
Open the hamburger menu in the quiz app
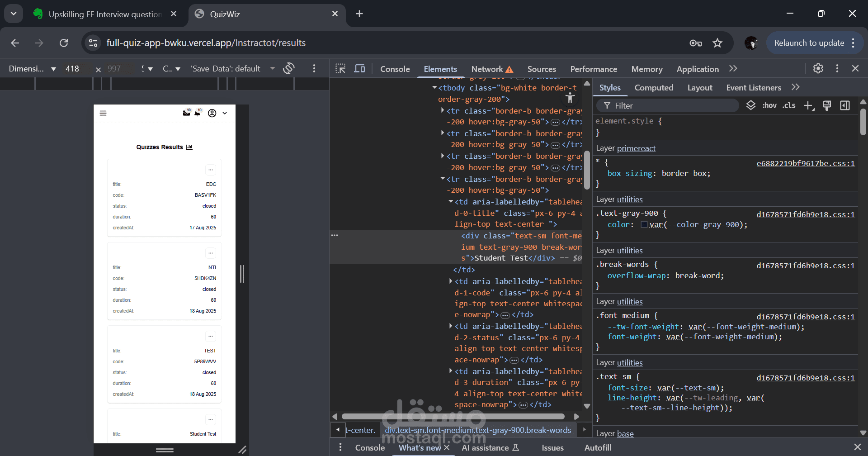103,113
